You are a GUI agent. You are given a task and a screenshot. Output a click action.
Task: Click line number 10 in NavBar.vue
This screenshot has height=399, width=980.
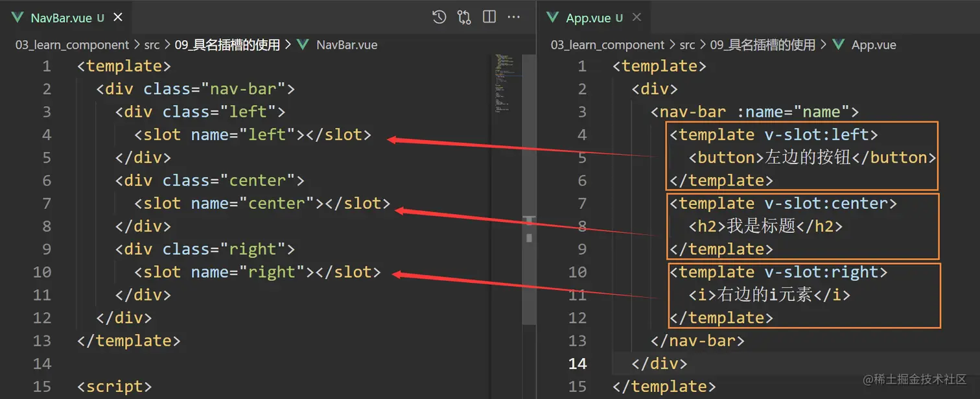[42, 272]
